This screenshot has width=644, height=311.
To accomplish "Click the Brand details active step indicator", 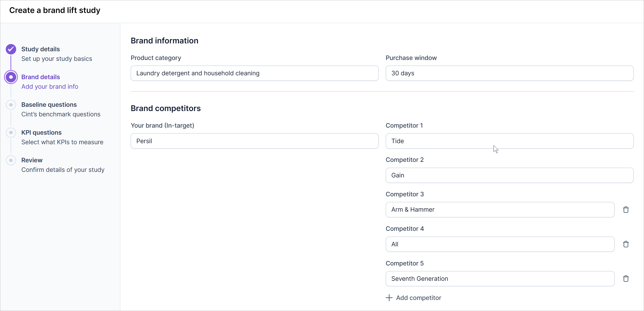I will click(11, 77).
